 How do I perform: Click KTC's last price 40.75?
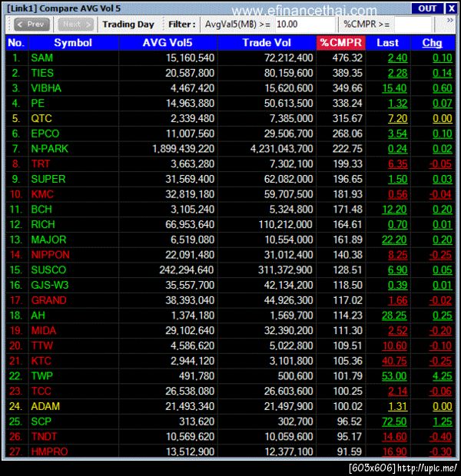pyautogui.click(x=394, y=361)
